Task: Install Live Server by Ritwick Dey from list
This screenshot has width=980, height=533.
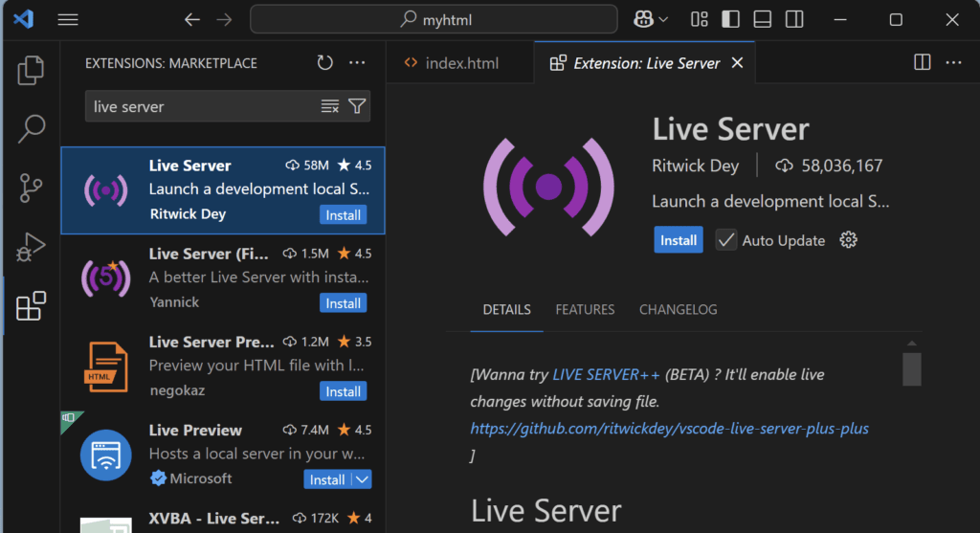Action: coord(344,215)
